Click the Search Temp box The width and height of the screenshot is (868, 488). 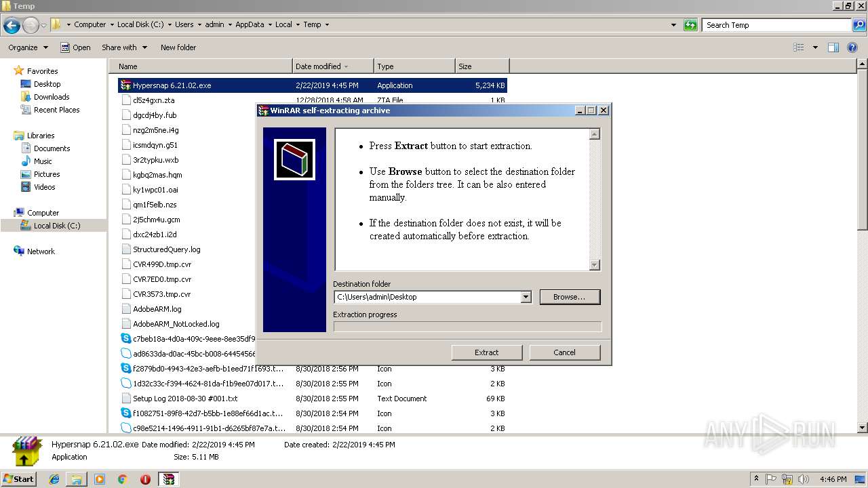[x=776, y=25]
